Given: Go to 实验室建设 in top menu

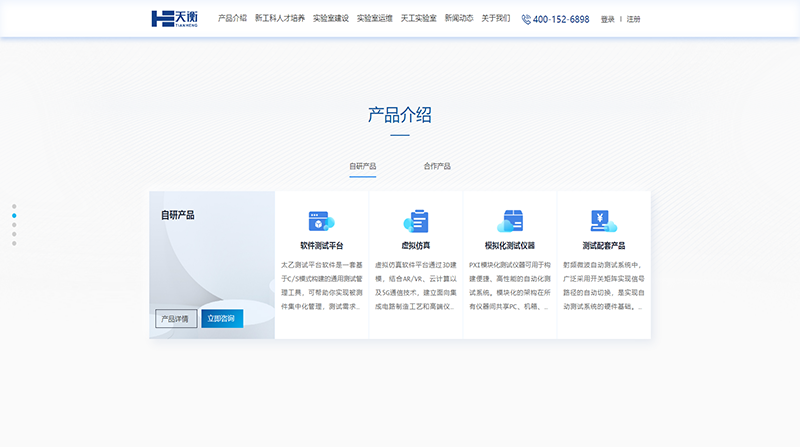Looking at the screenshot, I should (331, 18).
